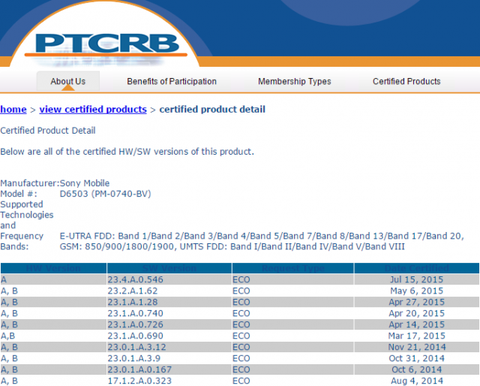
Task: Open the About Us tab
Action: tap(68, 81)
